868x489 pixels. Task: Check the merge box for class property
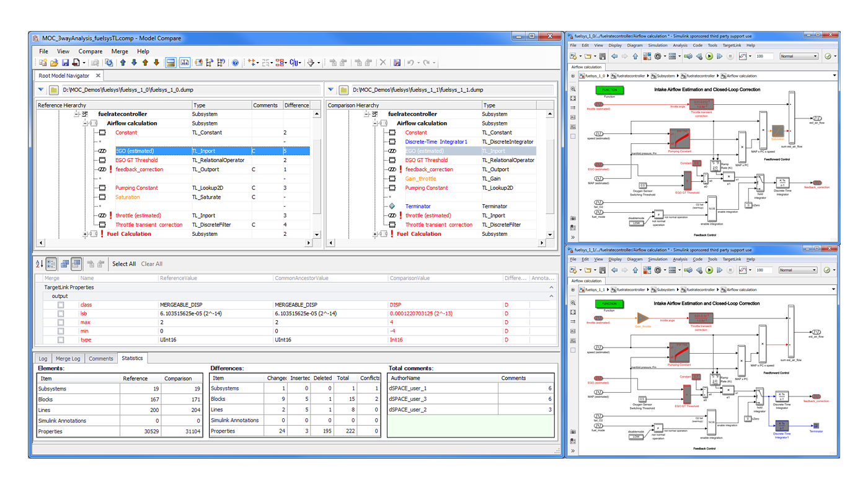click(61, 305)
